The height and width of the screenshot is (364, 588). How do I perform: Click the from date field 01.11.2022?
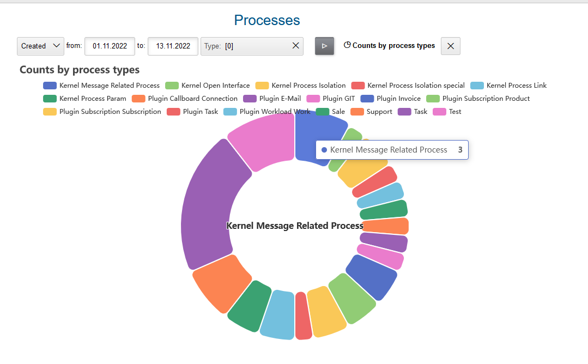click(x=110, y=46)
